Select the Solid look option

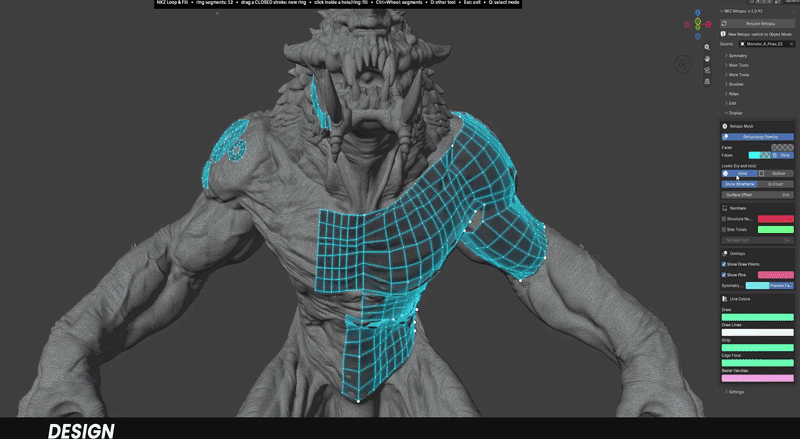pos(739,174)
